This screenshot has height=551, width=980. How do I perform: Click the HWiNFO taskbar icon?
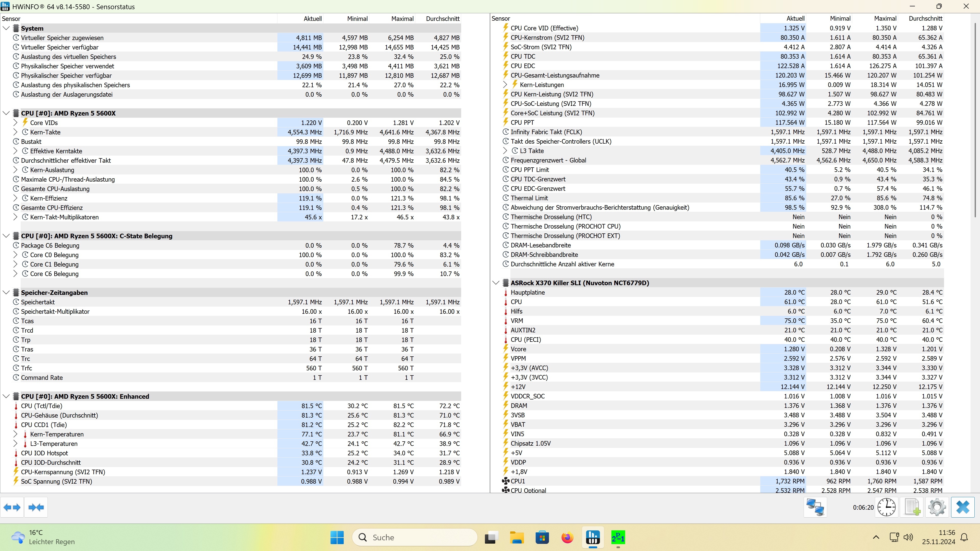point(593,537)
